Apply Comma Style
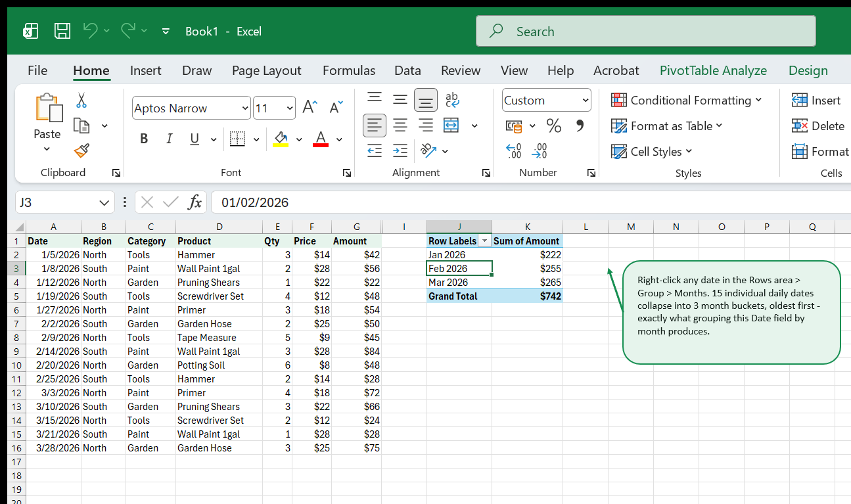The image size is (851, 504). pos(580,126)
